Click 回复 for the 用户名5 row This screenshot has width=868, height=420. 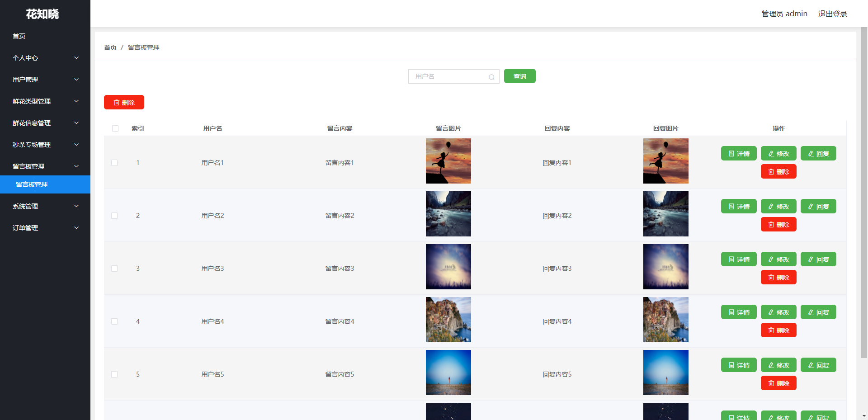818,365
